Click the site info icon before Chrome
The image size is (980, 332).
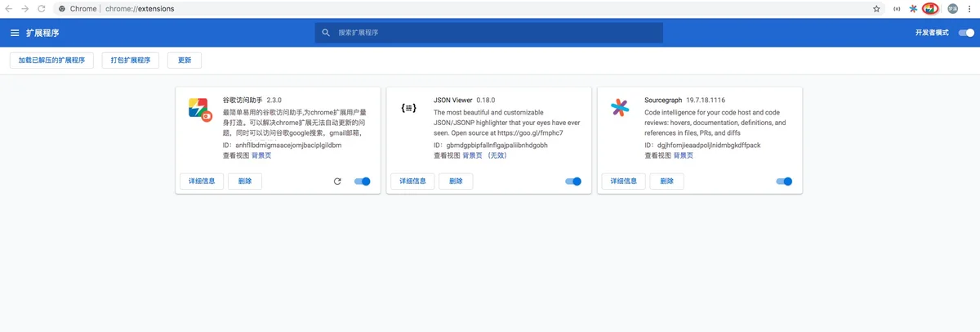coord(62,8)
